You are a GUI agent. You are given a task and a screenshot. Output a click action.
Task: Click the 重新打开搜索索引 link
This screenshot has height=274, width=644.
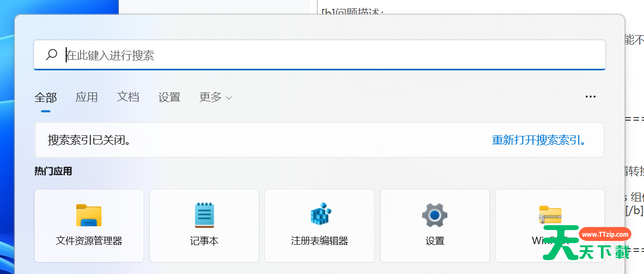click(539, 140)
